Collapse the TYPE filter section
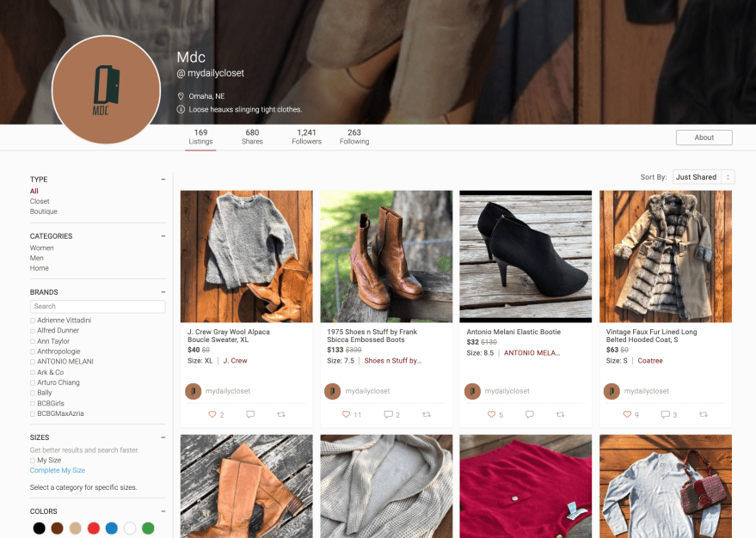 click(x=163, y=180)
